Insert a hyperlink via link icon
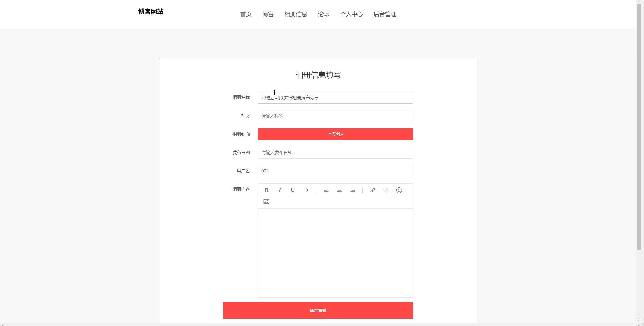 (373, 190)
